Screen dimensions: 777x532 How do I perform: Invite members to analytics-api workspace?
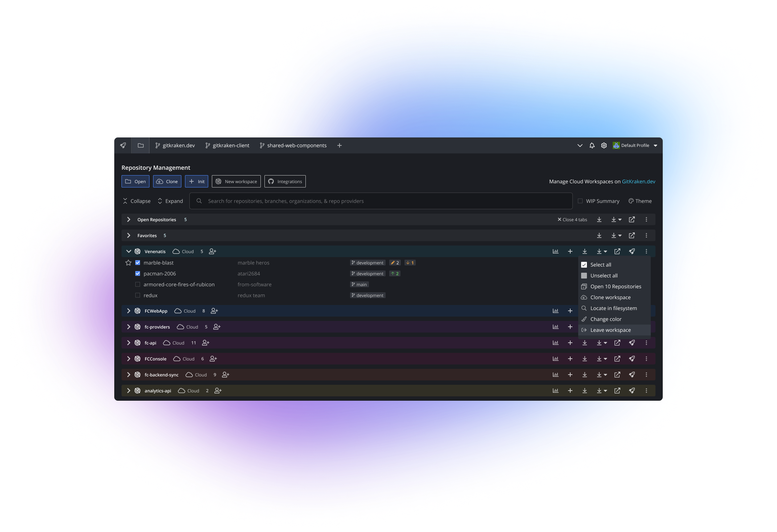coord(218,391)
